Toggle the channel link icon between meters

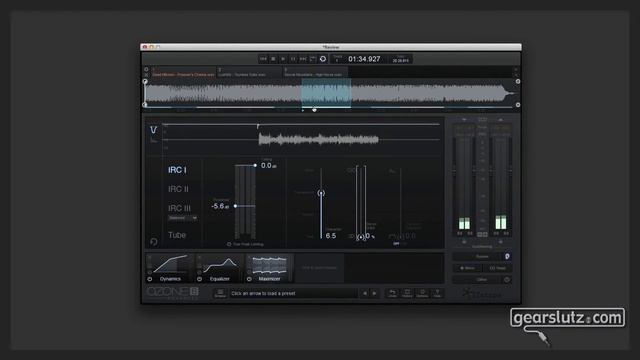(482, 235)
